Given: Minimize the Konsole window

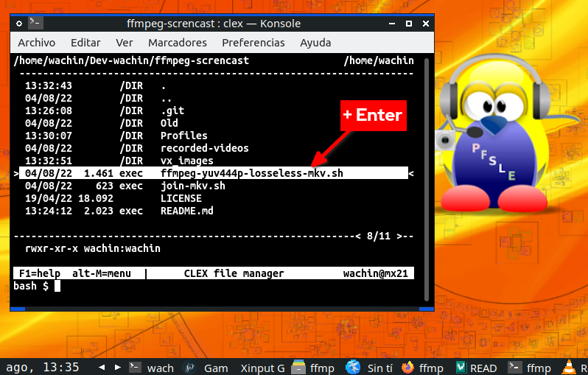Looking at the screenshot, I should click(392, 24).
